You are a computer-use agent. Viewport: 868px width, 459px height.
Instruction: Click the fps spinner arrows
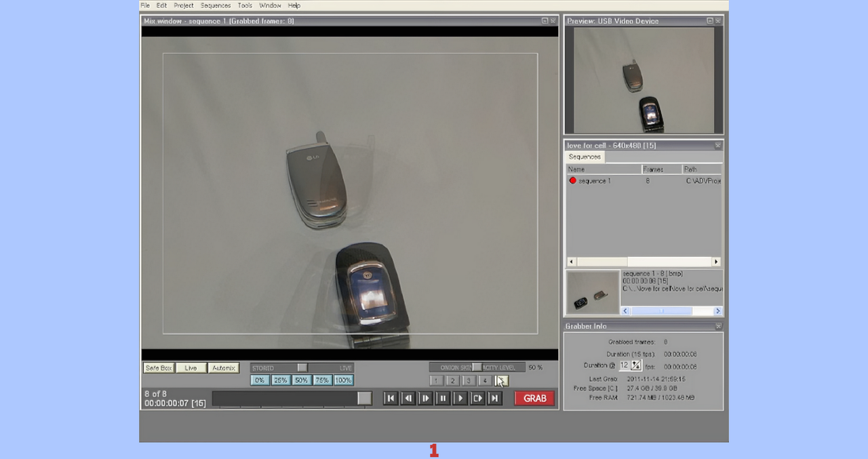[636, 365]
